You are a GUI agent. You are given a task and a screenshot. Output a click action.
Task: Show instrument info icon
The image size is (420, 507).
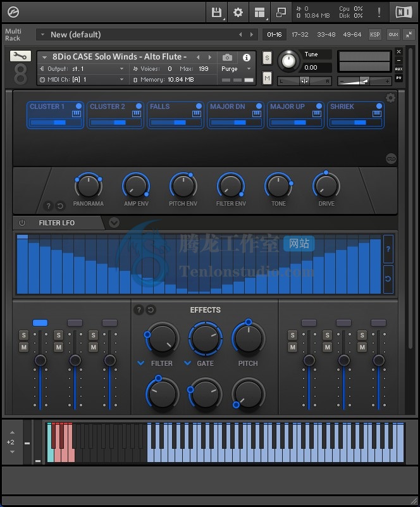[x=247, y=58]
